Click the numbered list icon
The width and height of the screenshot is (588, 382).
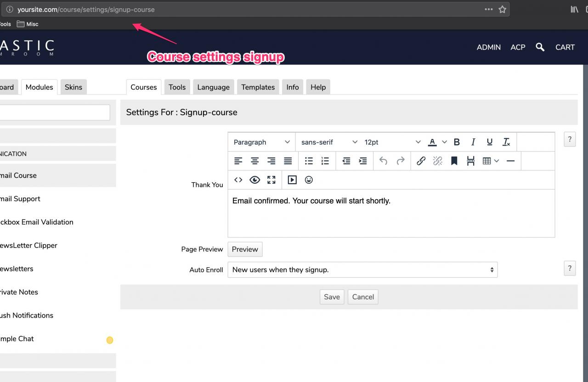click(325, 161)
